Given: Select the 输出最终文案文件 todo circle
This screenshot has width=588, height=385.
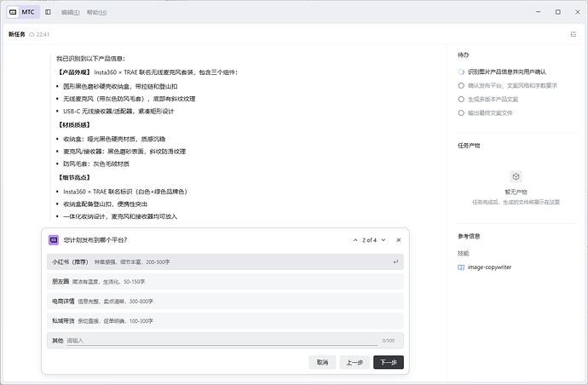Looking at the screenshot, I should pyautogui.click(x=461, y=112).
